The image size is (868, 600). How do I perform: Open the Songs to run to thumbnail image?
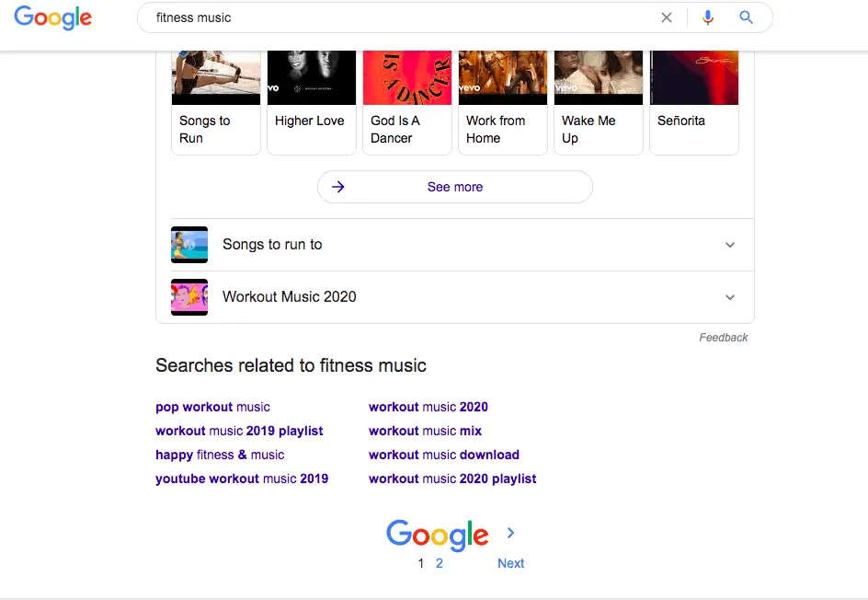click(189, 244)
